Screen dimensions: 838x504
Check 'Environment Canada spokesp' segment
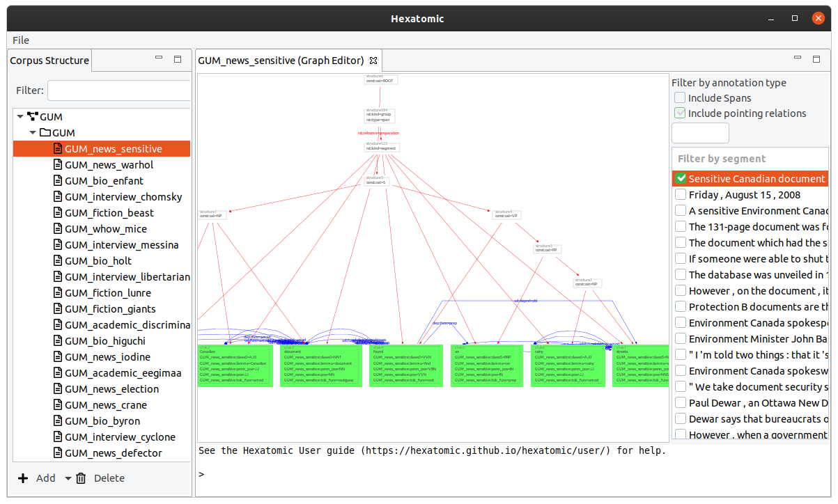point(681,323)
